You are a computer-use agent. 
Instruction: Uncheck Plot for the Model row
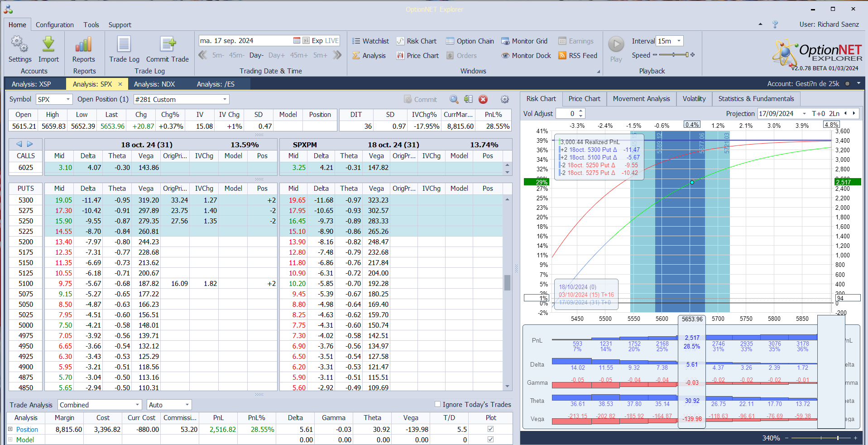point(490,440)
